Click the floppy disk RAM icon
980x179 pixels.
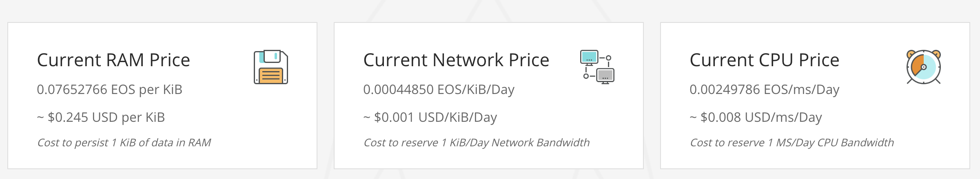271,67
